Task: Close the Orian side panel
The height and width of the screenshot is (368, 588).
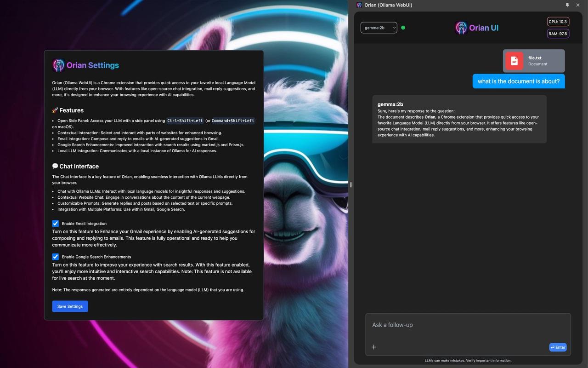Action: pyautogui.click(x=578, y=5)
